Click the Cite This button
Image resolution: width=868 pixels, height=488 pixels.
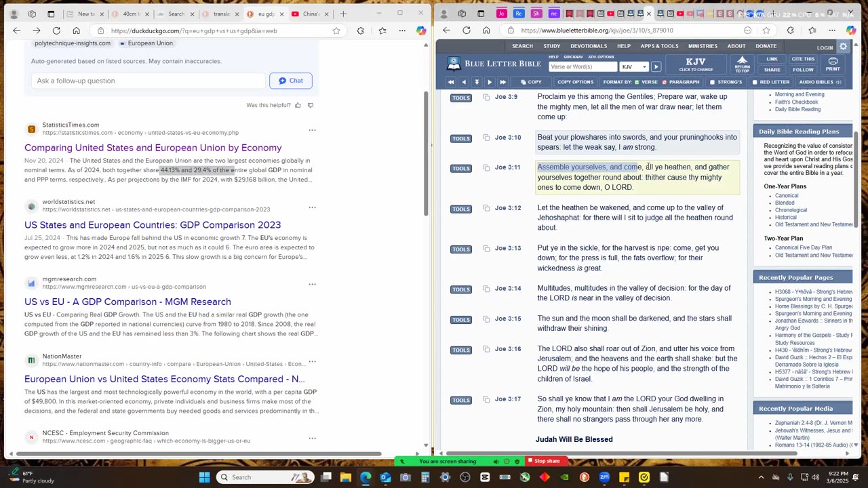[803, 60]
